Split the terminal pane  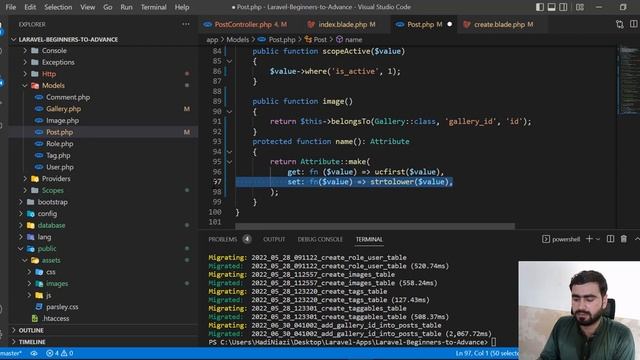[x=610, y=239]
